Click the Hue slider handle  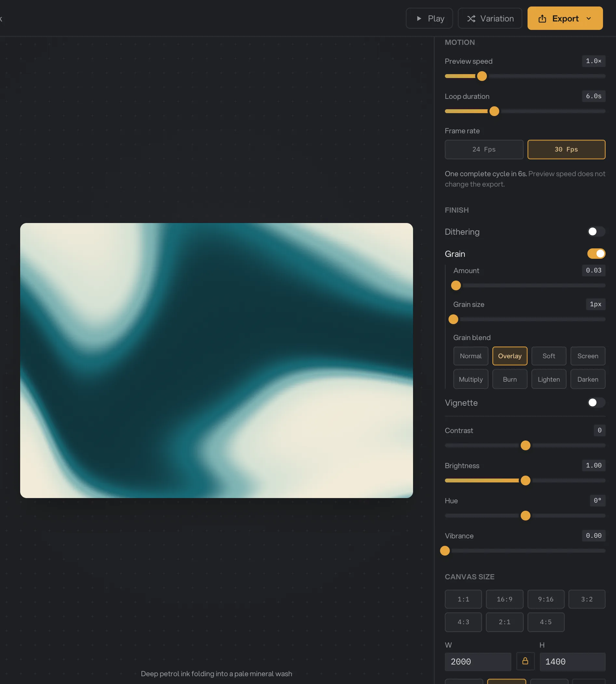click(525, 516)
